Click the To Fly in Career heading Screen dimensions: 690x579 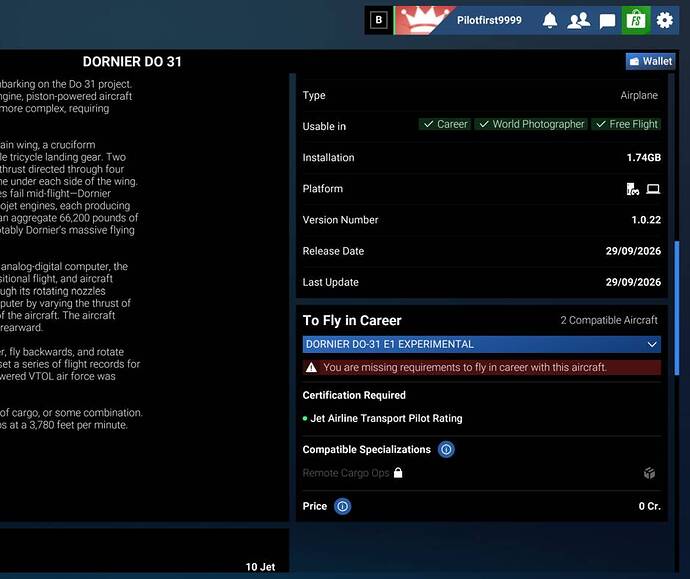(352, 320)
